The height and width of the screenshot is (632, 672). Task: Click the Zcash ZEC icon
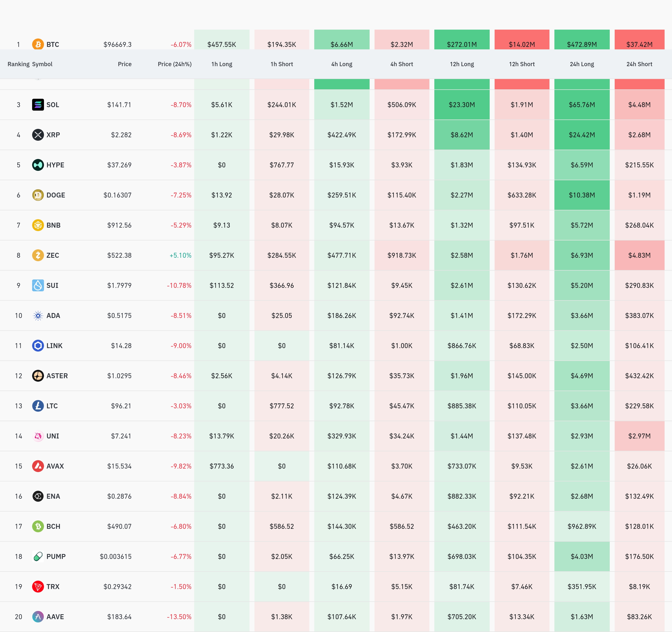(38, 255)
